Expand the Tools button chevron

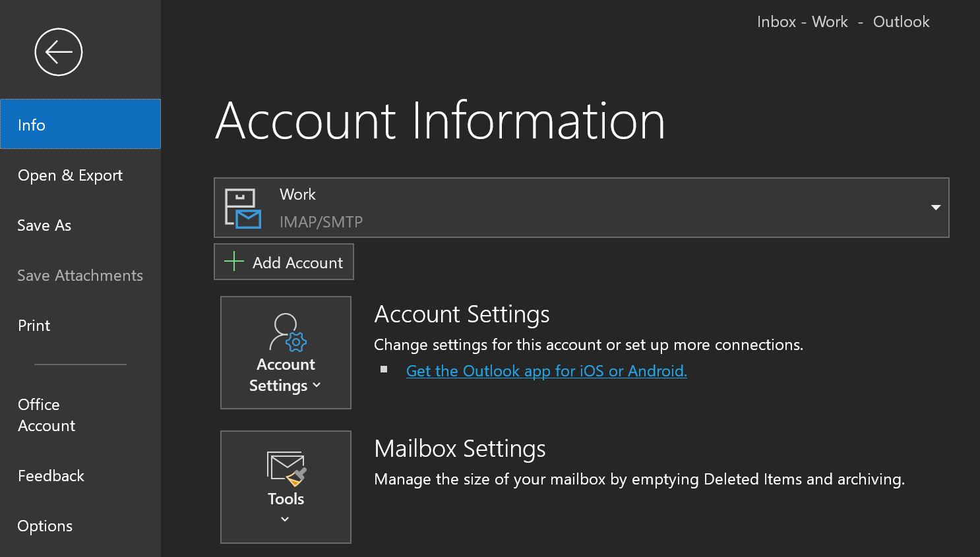[x=285, y=519]
